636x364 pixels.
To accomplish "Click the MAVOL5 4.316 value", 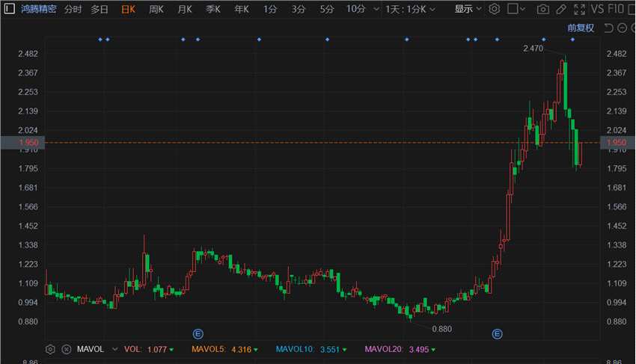I will [x=242, y=349].
